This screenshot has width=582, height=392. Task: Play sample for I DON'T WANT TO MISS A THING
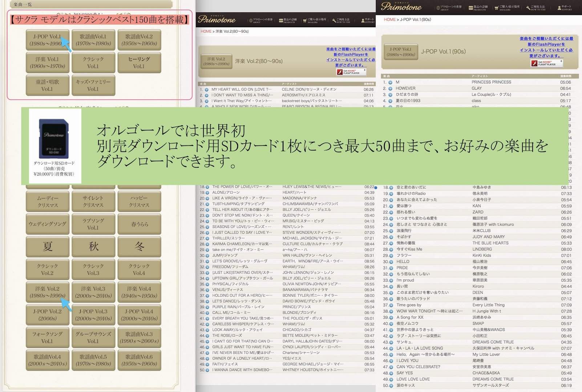coord(207,95)
